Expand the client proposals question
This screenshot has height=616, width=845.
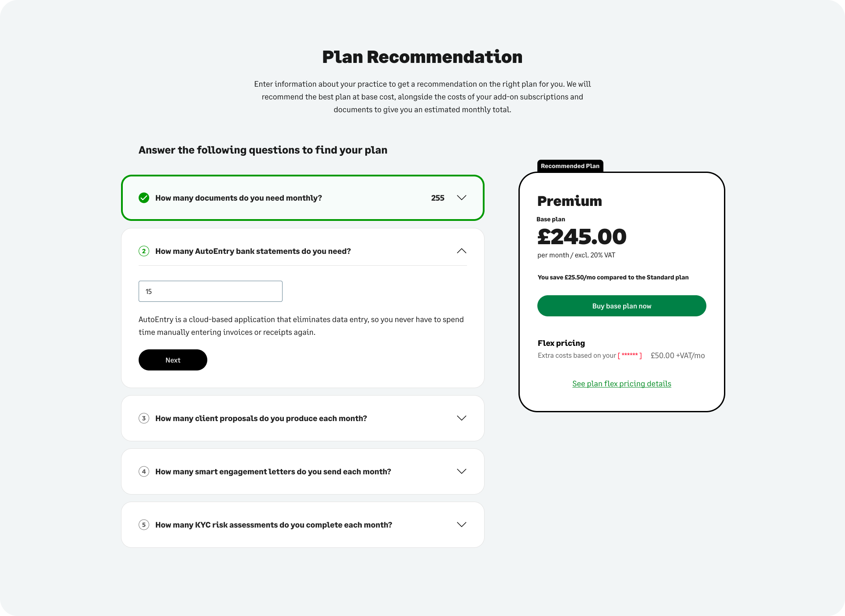point(461,418)
